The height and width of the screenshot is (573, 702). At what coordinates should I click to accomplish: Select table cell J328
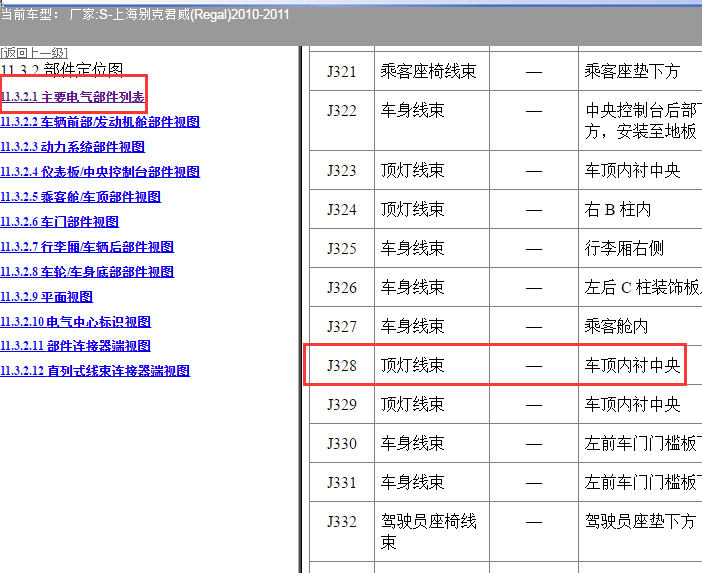pos(342,365)
